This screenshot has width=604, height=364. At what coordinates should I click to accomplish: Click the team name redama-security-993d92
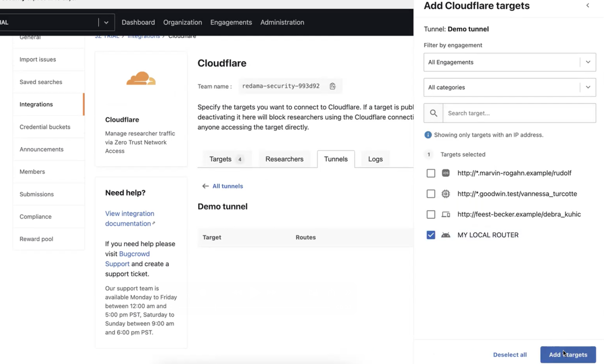click(281, 86)
